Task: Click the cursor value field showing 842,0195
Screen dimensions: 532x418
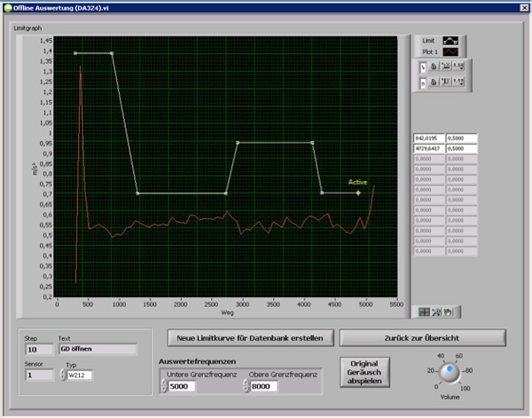Action: pos(428,139)
